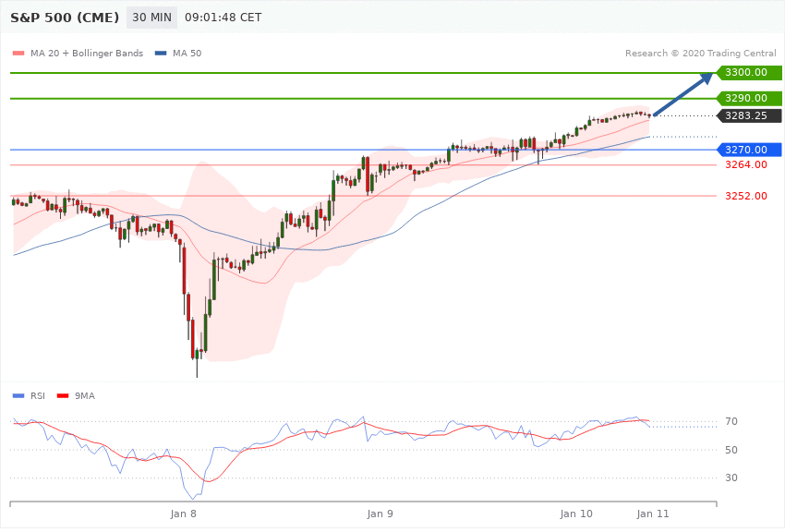The width and height of the screenshot is (785, 532).
Task: Click the 3283.25 current price tag
Action: (749, 115)
